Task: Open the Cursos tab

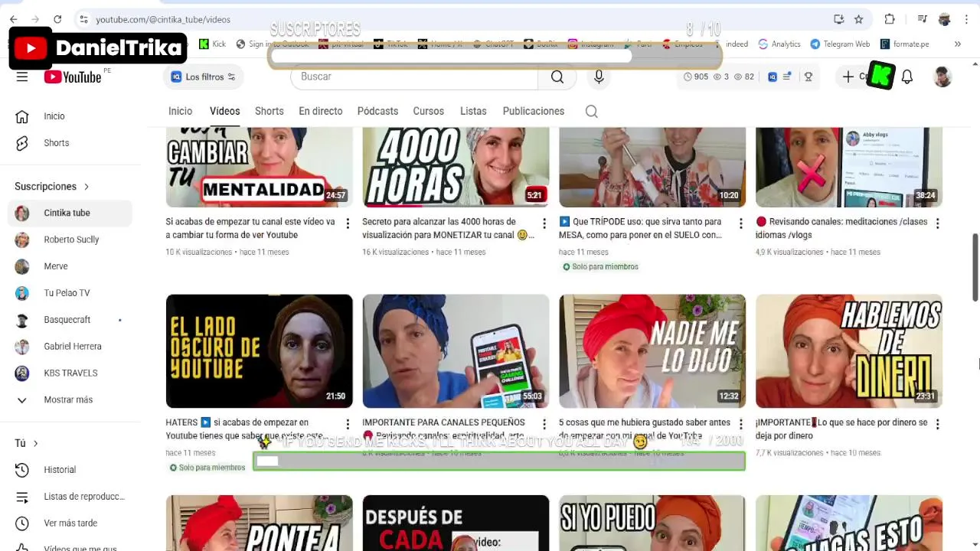Action: tap(429, 111)
